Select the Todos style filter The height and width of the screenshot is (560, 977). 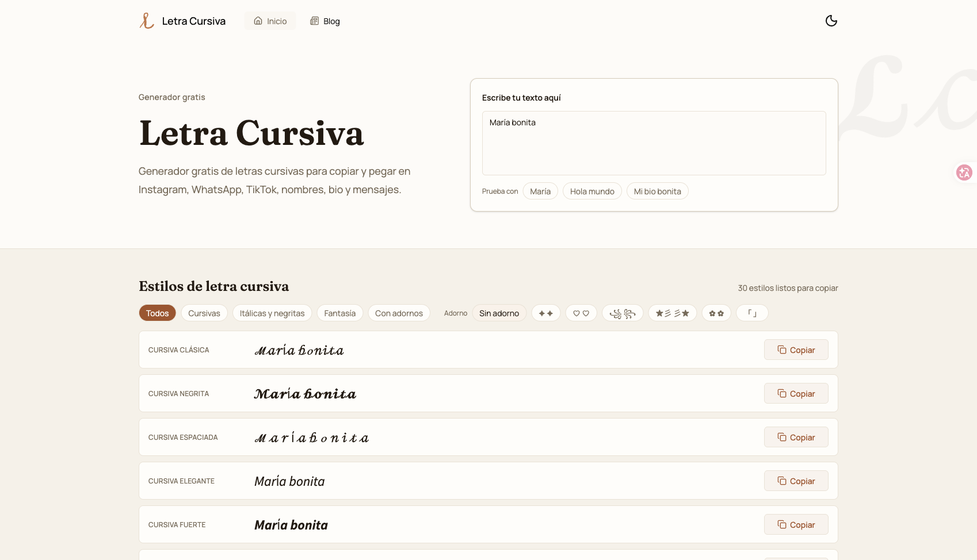(x=157, y=313)
